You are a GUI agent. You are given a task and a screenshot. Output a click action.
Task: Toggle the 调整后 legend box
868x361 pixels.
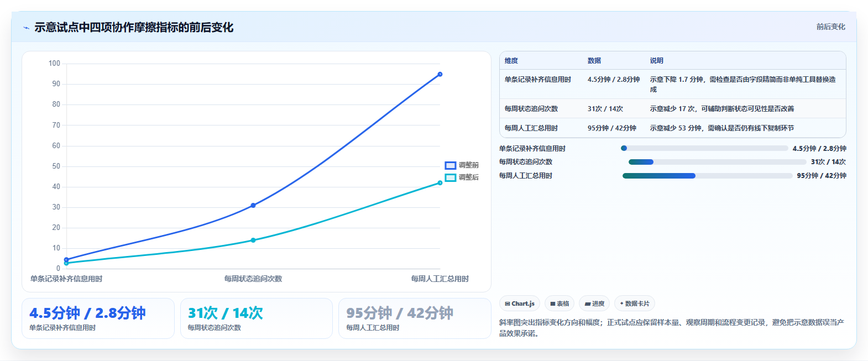click(451, 177)
